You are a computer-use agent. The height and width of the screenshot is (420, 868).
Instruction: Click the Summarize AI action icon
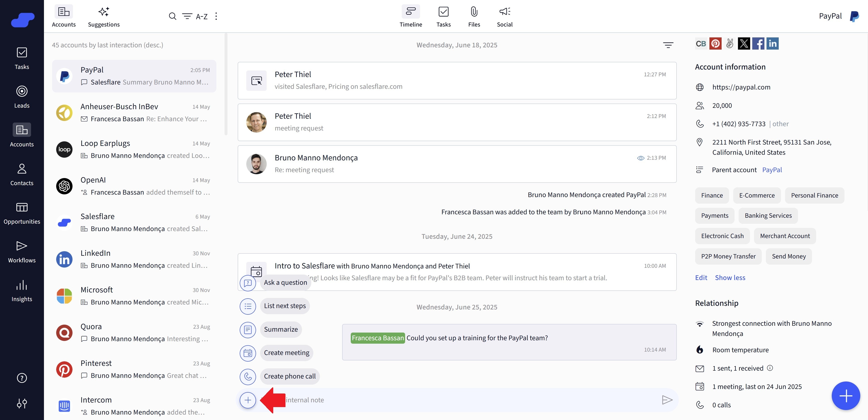pos(248,330)
